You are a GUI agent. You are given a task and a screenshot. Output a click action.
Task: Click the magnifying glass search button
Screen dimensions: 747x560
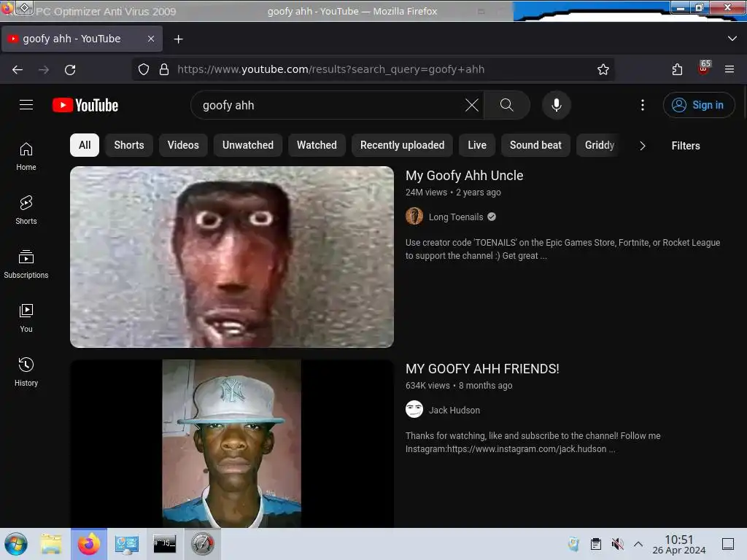click(506, 105)
